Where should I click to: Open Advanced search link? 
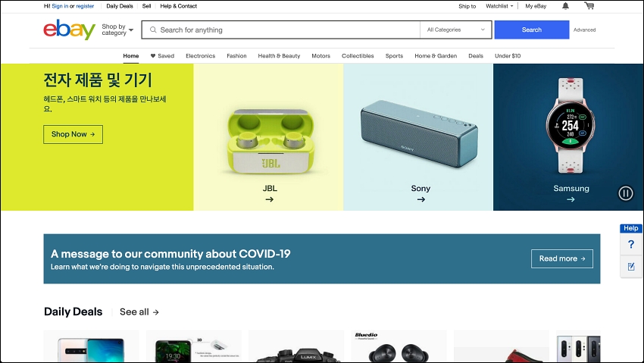click(584, 30)
